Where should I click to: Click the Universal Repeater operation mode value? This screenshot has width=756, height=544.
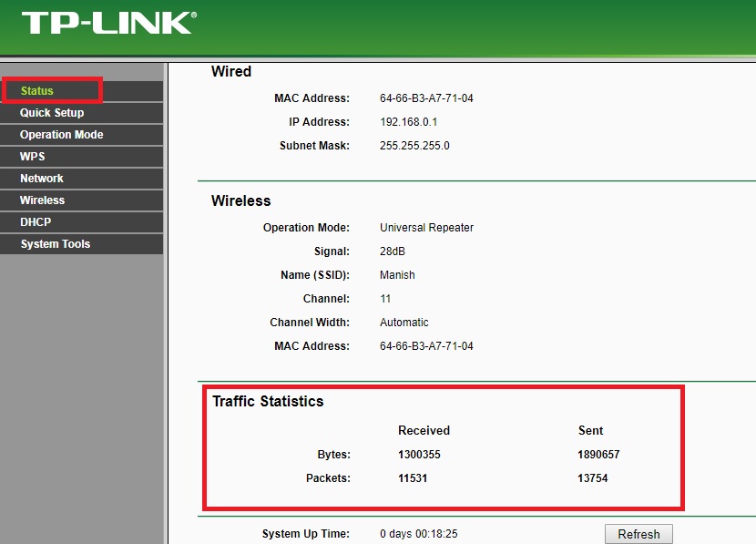tap(426, 228)
